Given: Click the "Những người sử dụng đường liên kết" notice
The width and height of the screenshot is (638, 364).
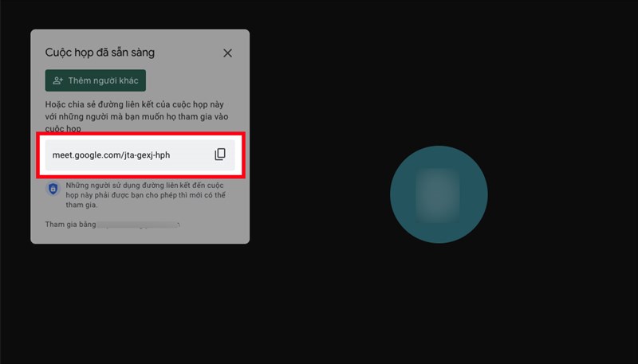Looking at the screenshot, I should click(146, 195).
